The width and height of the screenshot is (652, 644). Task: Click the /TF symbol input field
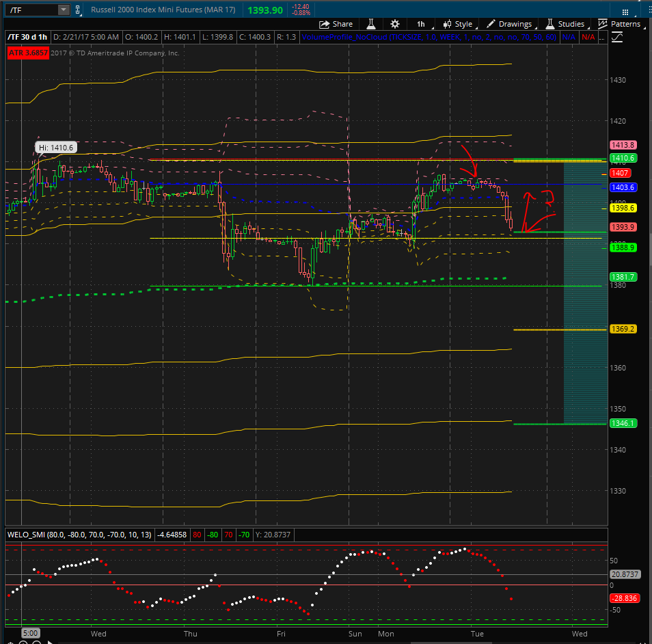pos(33,10)
